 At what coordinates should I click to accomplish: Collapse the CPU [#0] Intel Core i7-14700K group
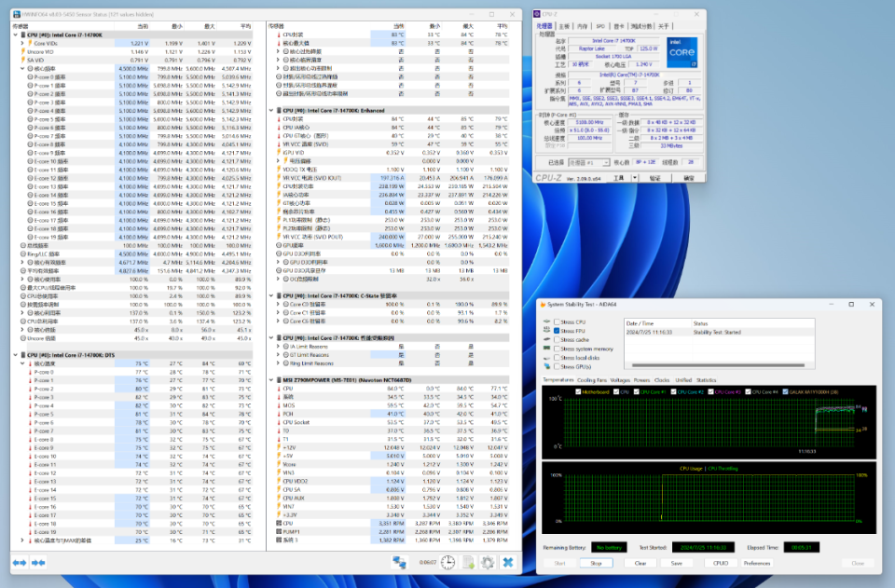(16, 34)
